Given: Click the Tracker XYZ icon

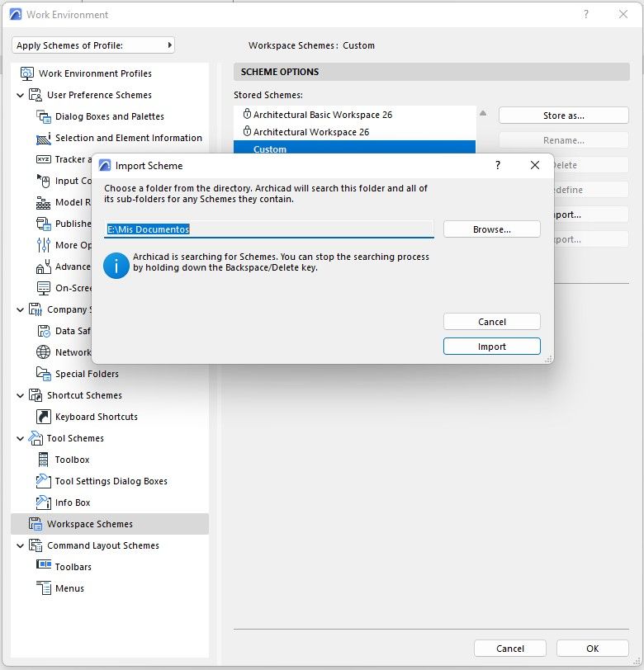Looking at the screenshot, I should coord(44,159).
